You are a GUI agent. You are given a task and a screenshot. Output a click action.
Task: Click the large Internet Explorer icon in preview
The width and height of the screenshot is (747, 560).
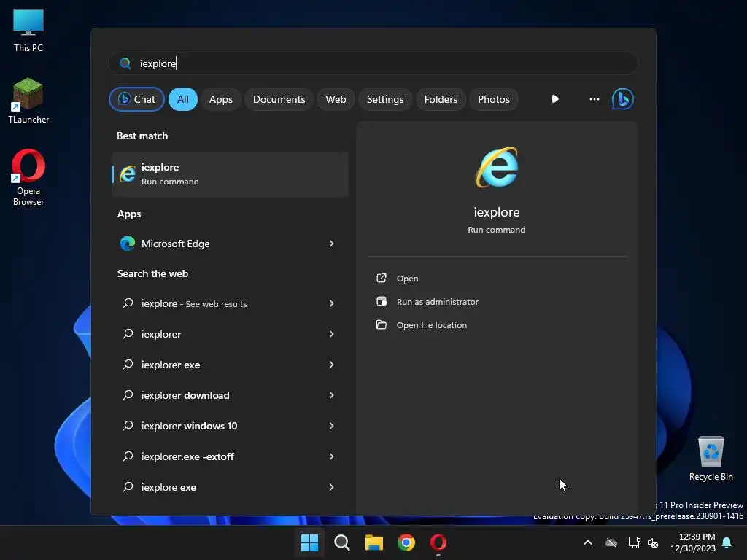(x=497, y=167)
